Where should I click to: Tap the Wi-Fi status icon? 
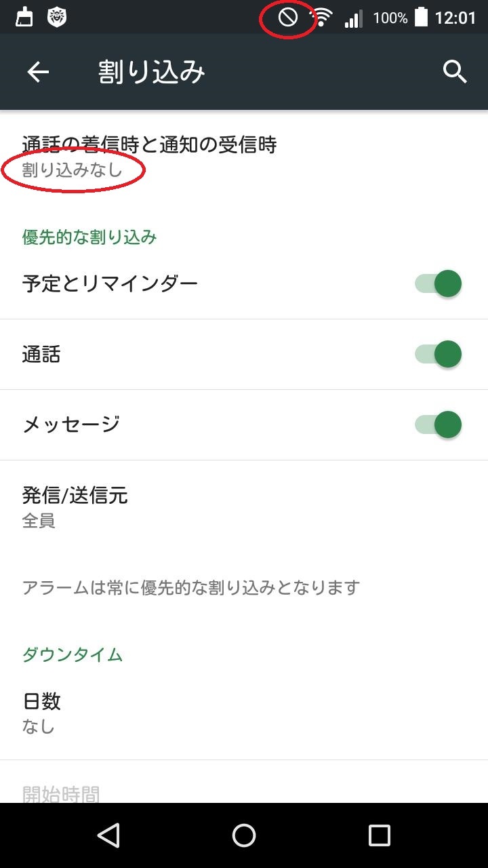[321, 18]
